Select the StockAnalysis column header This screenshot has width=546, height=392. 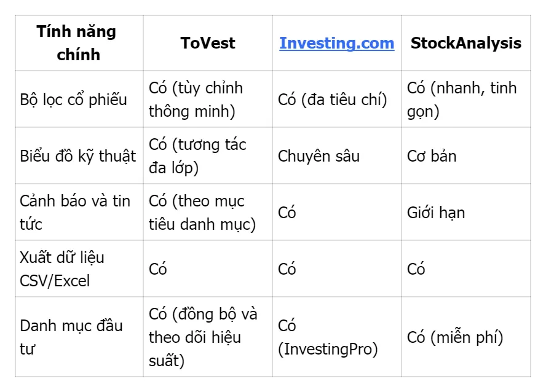coord(465,44)
